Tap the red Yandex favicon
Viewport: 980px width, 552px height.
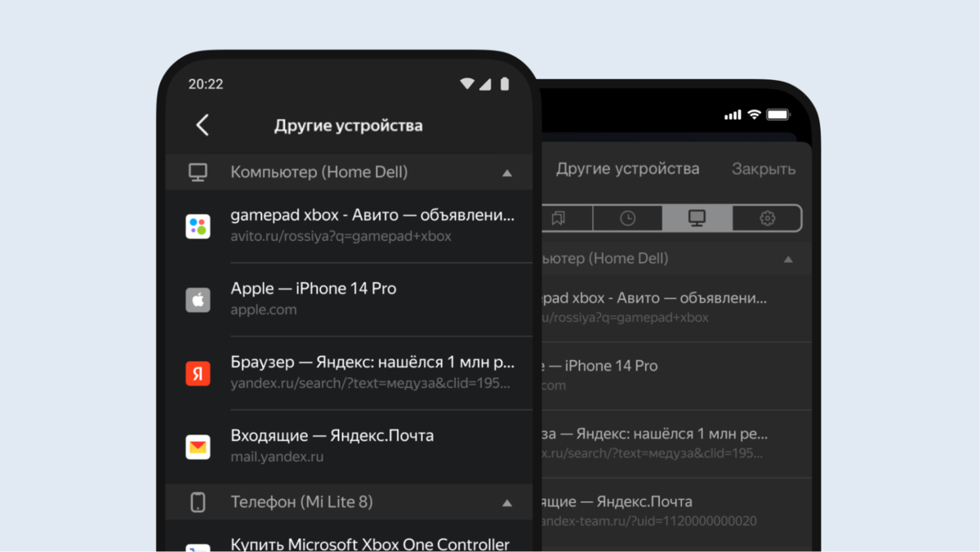[198, 373]
